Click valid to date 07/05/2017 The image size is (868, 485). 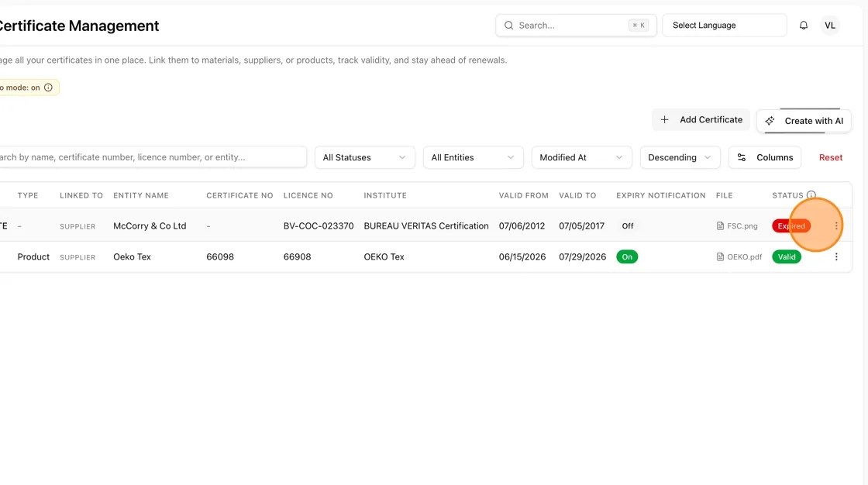click(x=581, y=226)
